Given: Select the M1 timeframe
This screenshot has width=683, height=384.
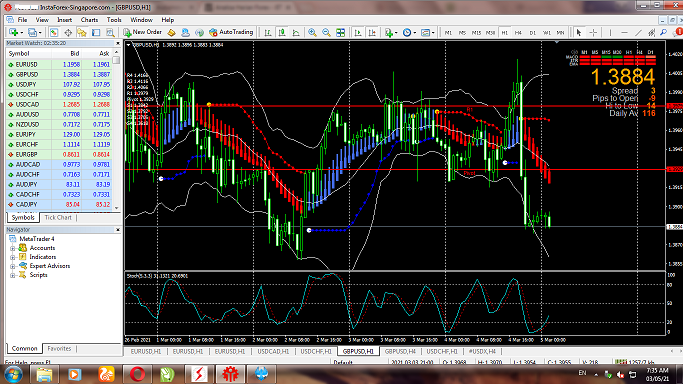Looking at the screenshot, I should click(x=448, y=33).
